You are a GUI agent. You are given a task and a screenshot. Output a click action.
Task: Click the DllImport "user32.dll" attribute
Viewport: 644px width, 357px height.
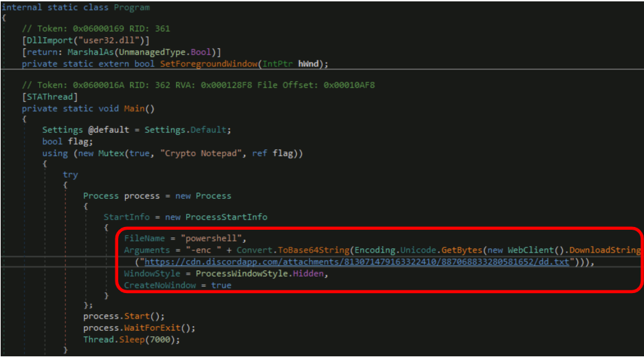tap(86, 41)
